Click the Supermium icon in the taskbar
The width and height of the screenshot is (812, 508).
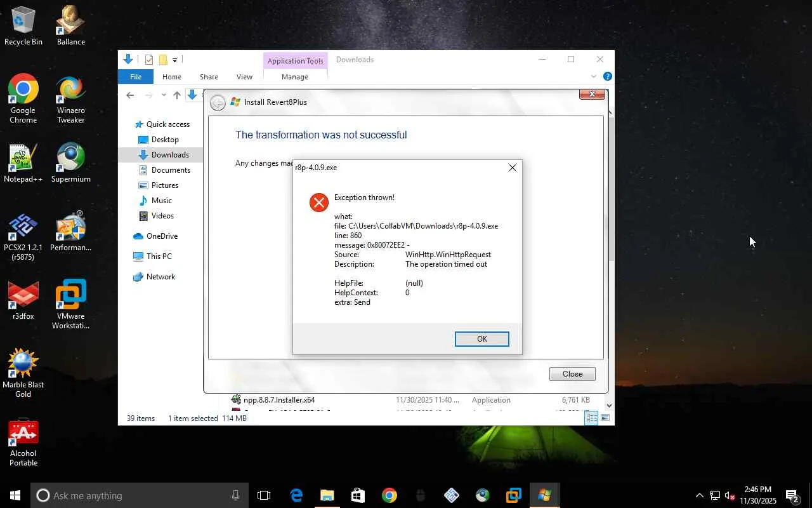tap(482, 495)
